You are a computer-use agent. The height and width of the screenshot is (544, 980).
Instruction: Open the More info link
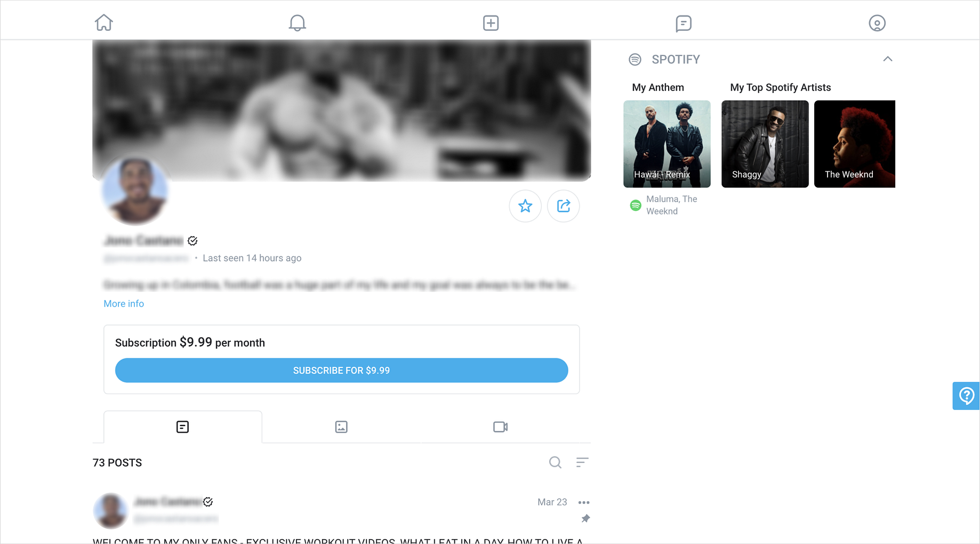(124, 303)
